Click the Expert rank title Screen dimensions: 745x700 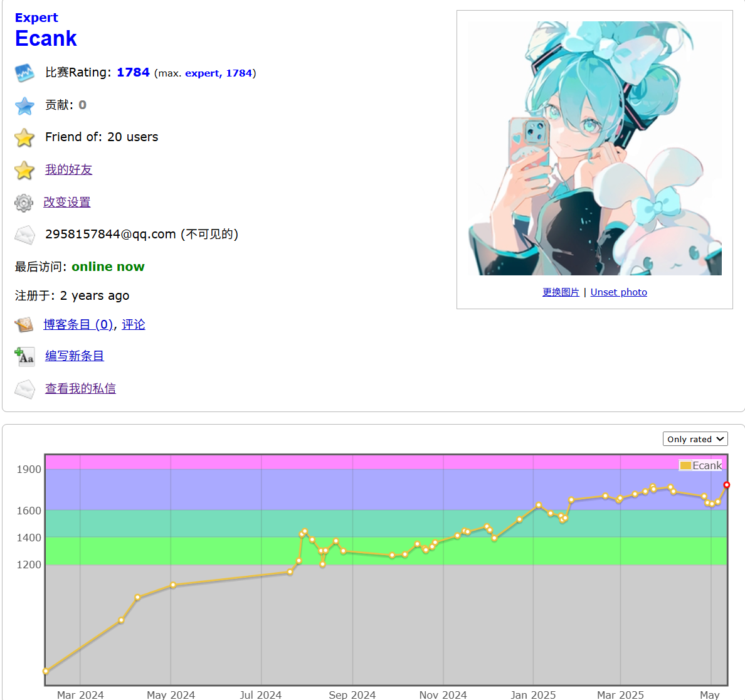[36, 18]
